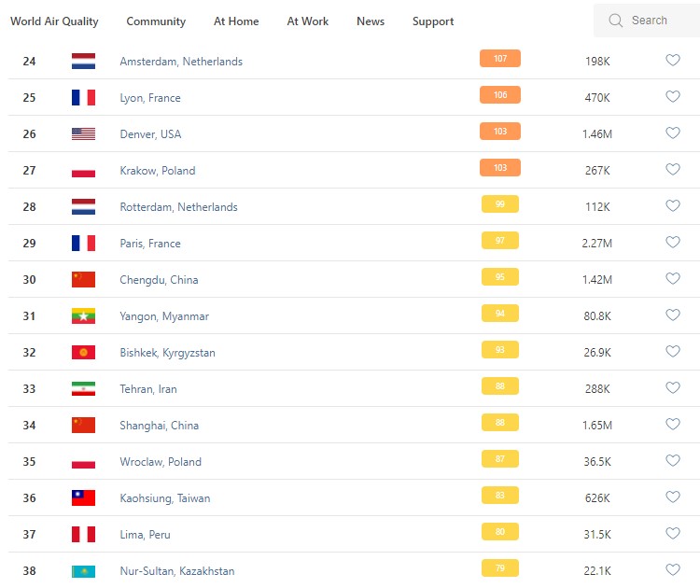Open Chengdu, China air quality page
Viewport: 700px width, 588px height.
(159, 280)
